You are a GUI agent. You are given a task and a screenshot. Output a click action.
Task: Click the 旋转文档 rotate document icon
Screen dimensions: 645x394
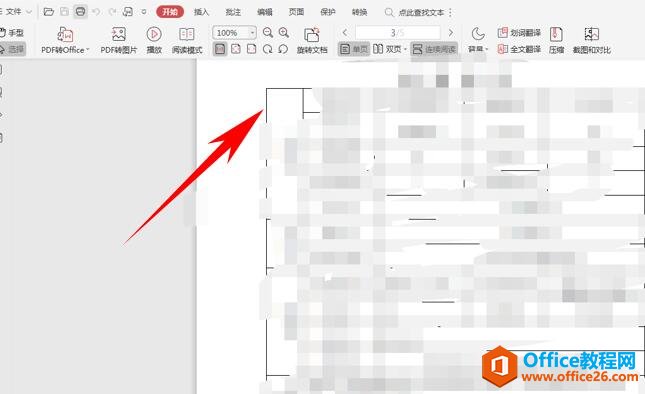[x=312, y=35]
